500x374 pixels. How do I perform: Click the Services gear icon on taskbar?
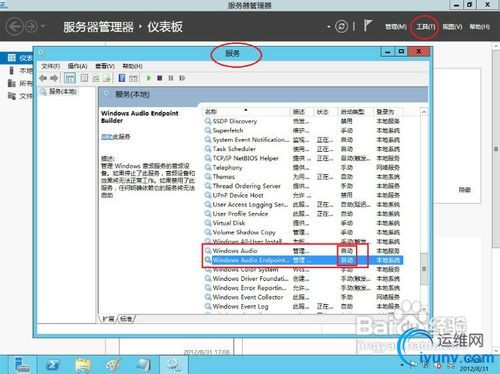tap(174, 365)
